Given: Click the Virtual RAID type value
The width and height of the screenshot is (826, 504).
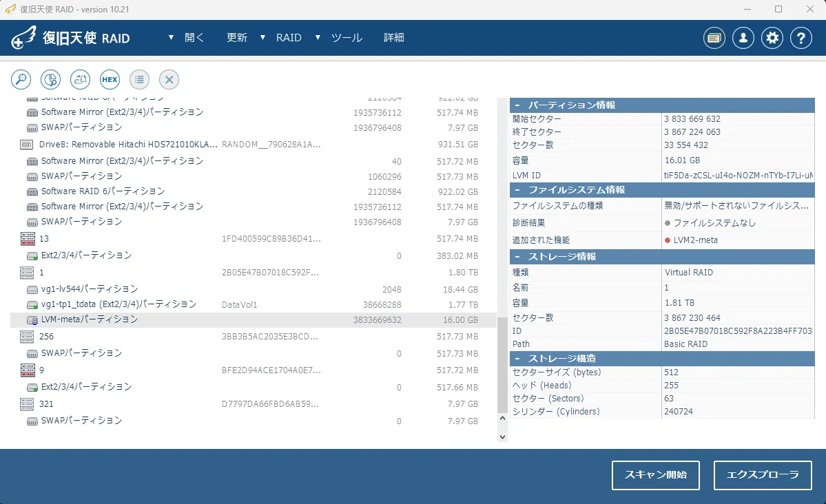Looking at the screenshot, I should pyautogui.click(x=688, y=272).
